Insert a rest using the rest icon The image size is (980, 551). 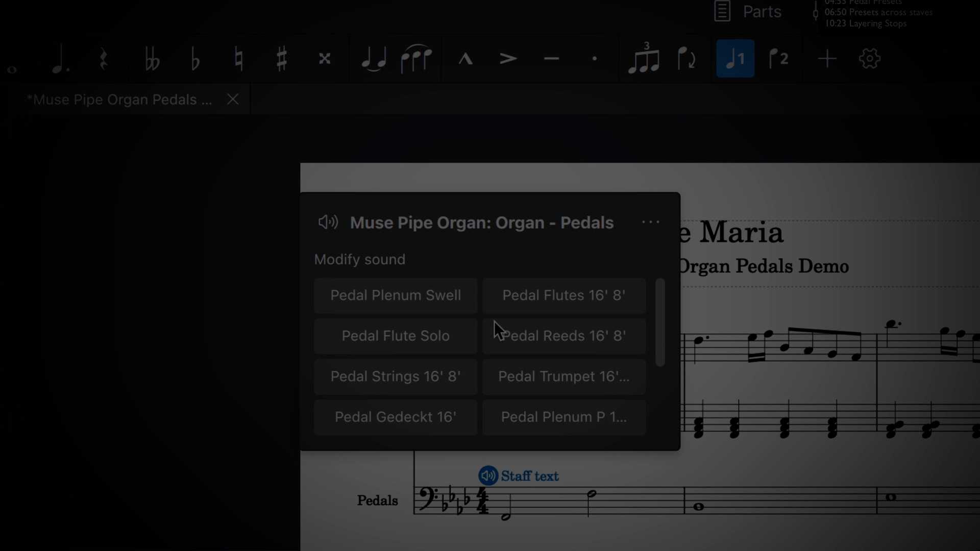[x=104, y=58]
